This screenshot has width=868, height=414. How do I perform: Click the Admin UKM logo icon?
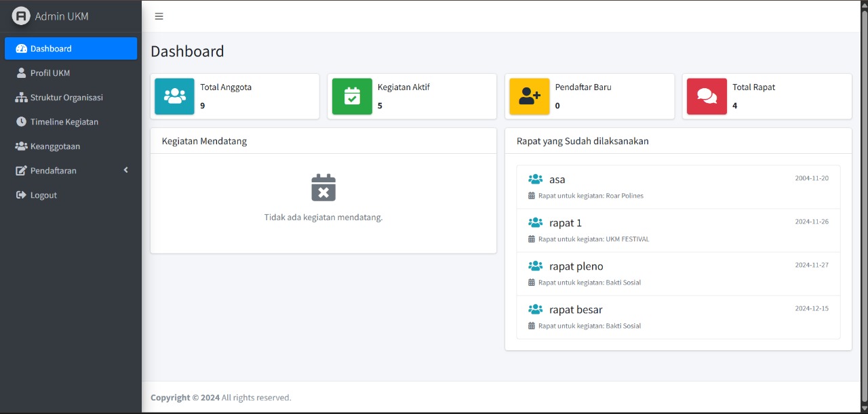pyautogui.click(x=21, y=16)
